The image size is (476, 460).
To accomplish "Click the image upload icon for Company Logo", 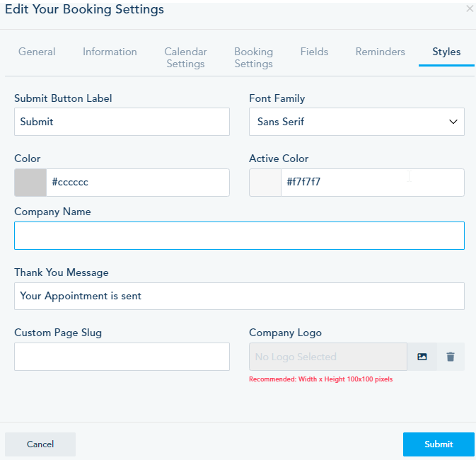I will click(x=422, y=357).
